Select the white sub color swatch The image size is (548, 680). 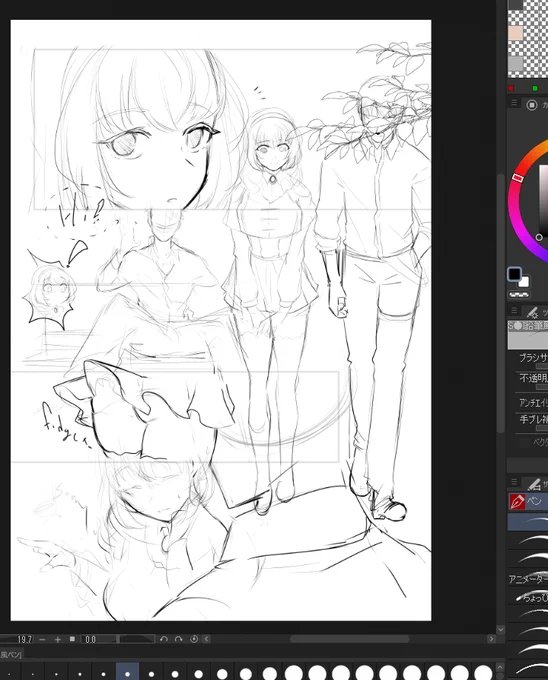[524, 282]
